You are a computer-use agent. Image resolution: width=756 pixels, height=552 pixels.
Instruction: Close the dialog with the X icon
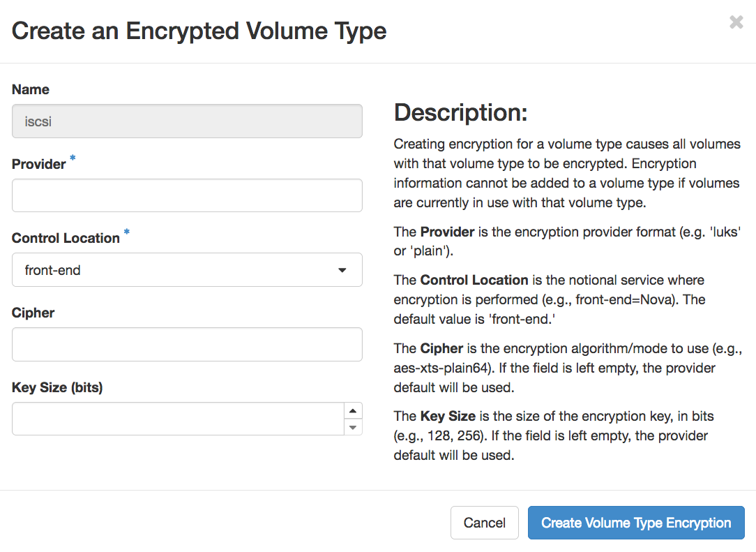(736, 22)
